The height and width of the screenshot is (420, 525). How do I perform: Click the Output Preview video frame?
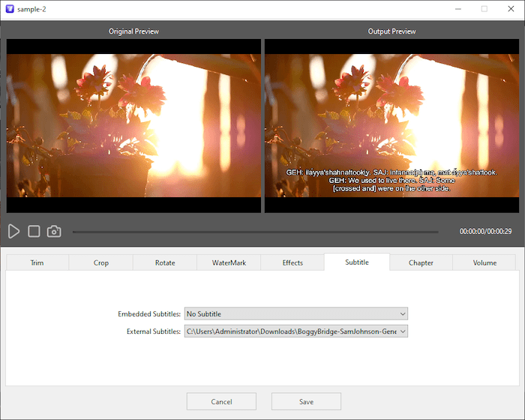[x=391, y=125]
